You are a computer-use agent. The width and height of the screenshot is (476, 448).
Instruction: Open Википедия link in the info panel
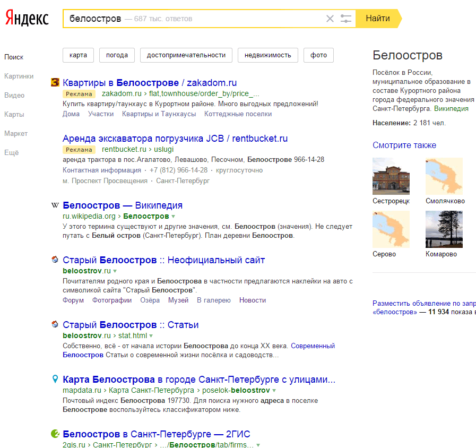[451, 108]
